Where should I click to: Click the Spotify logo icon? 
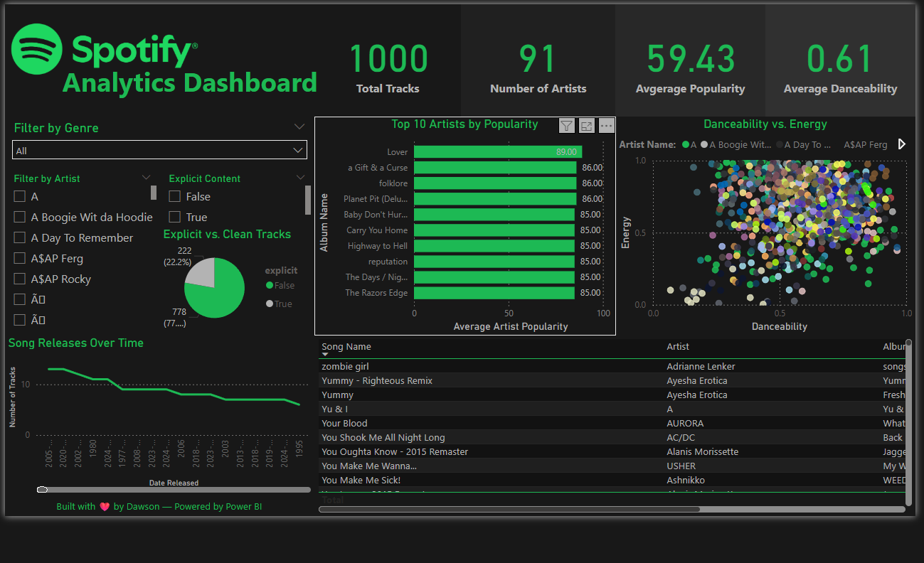[37, 50]
